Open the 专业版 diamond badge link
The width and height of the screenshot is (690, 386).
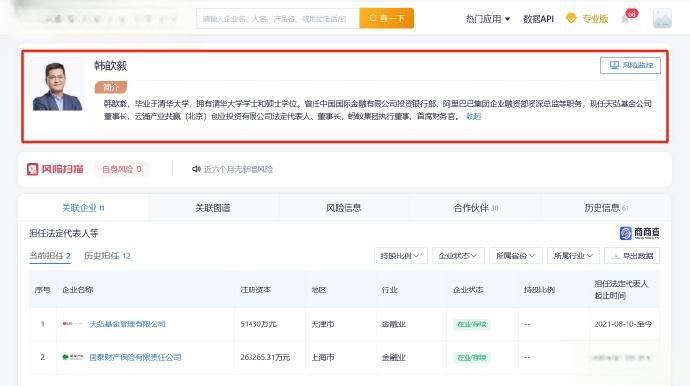click(587, 19)
